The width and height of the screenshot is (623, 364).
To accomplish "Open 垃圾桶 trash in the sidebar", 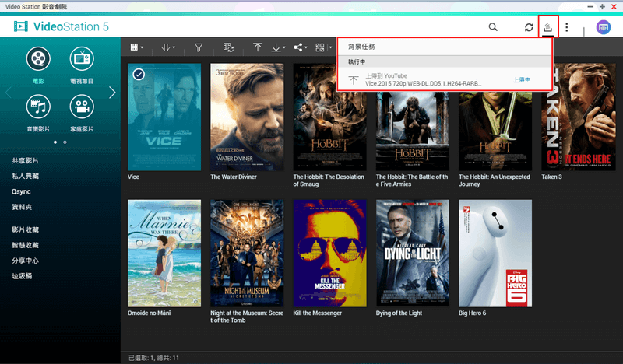I will 22,276.
